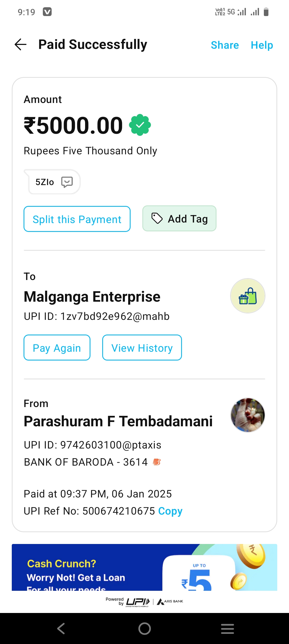
Task: Open Malganga Enterprise gift bag avatar
Action: click(248, 296)
